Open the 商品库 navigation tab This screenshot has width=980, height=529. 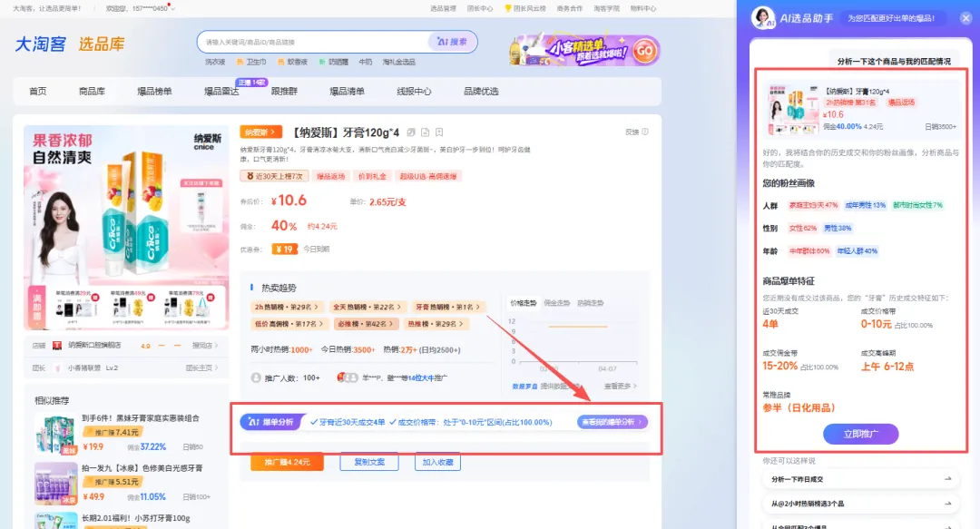[92, 92]
